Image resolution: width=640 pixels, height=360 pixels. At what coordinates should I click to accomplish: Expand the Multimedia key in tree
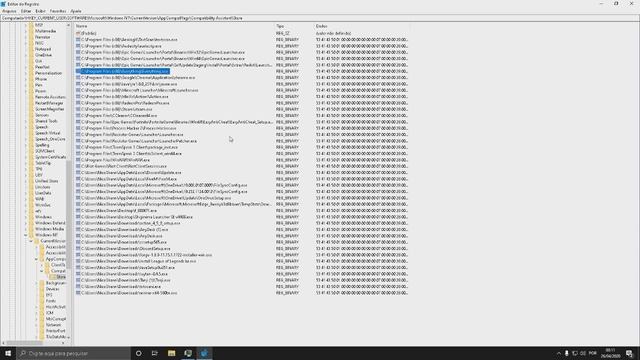26,31
